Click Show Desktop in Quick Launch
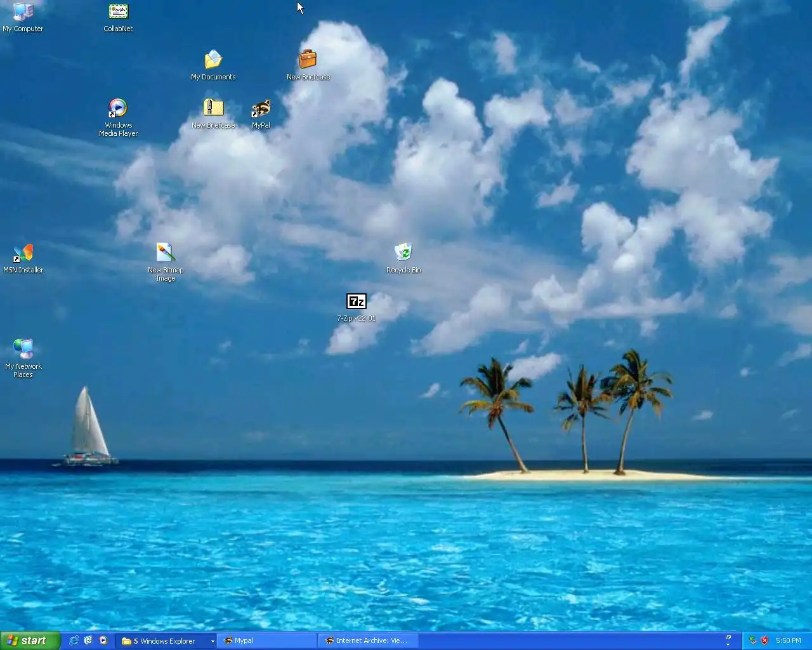Screen dimensions: 812x650 tap(88, 640)
